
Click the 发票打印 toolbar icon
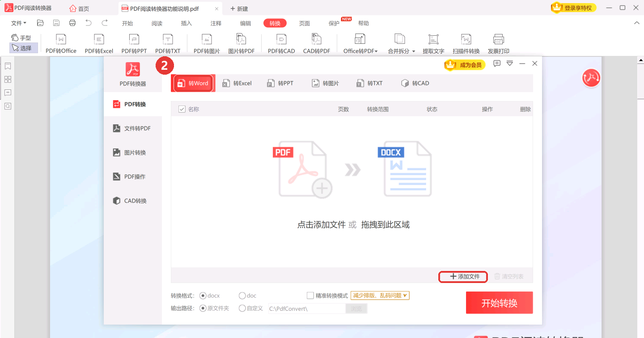499,44
